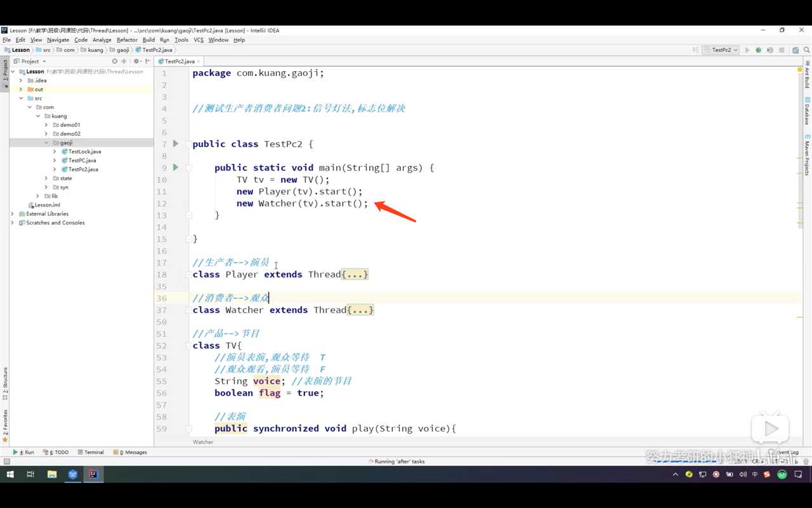
Task: Click the stop process square icon
Action: coord(782,50)
